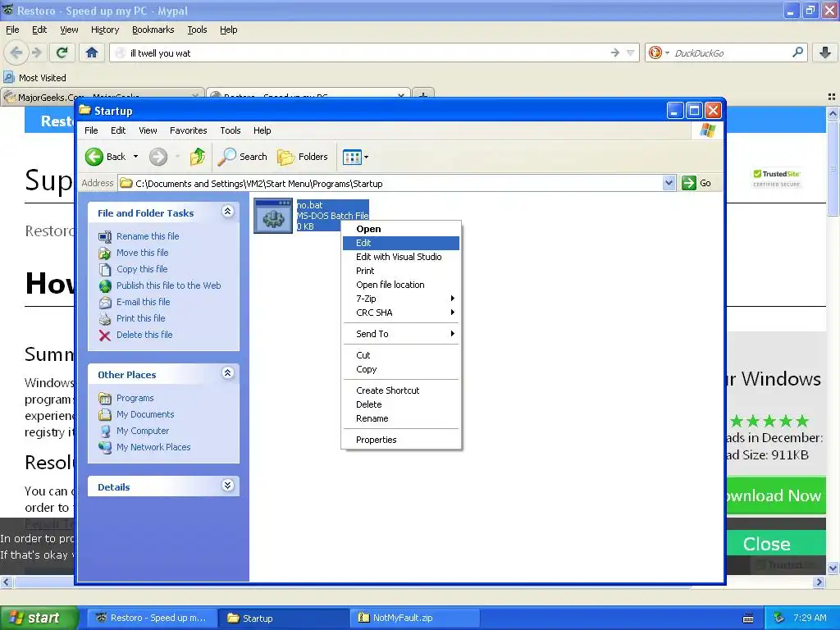Go up one folder level icon
This screenshot has width=840, height=630.
[x=198, y=157]
